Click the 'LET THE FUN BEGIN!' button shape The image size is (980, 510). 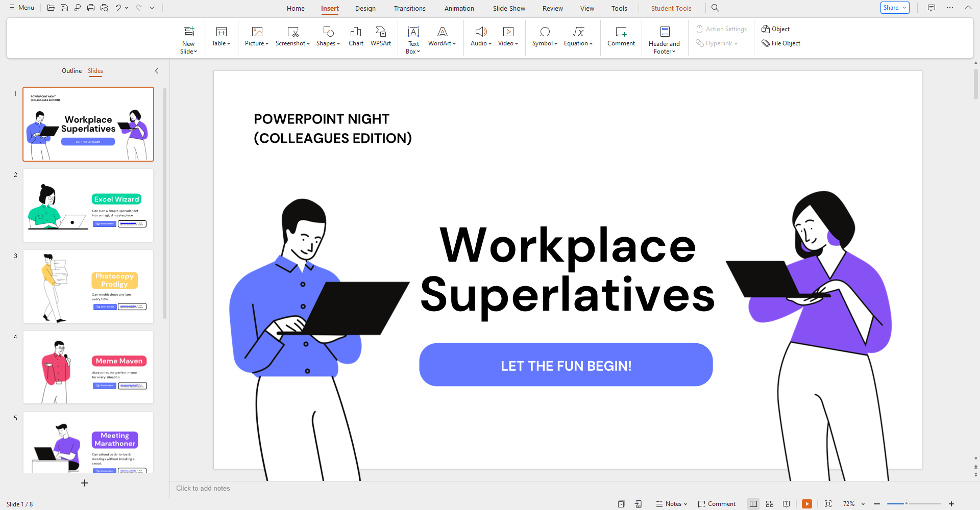(x=566, y=365)
